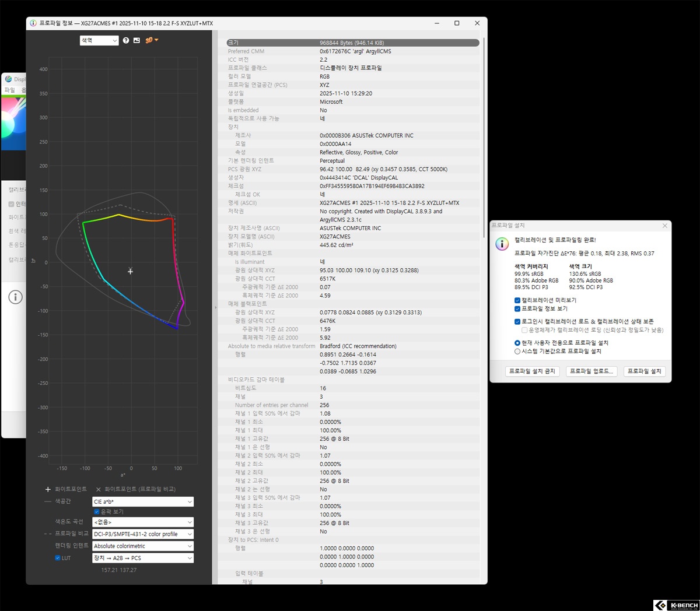Viewport: 700px width, 611px height.
Task: Select the 크기 row in profile info
Action: pos(352,43)
